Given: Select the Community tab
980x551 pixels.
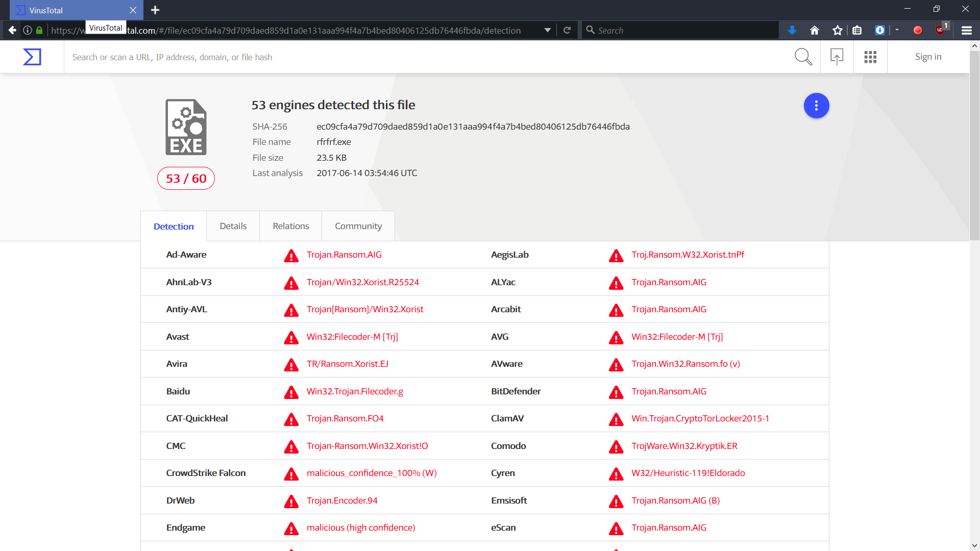Looking at the screenshot, I should pos(358,226).
